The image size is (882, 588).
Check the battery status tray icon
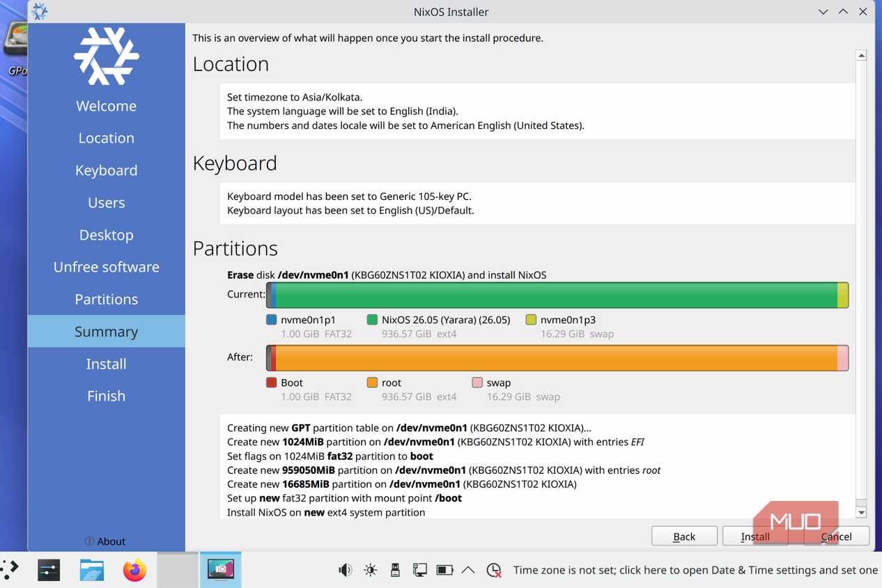(x=444, y=570)
